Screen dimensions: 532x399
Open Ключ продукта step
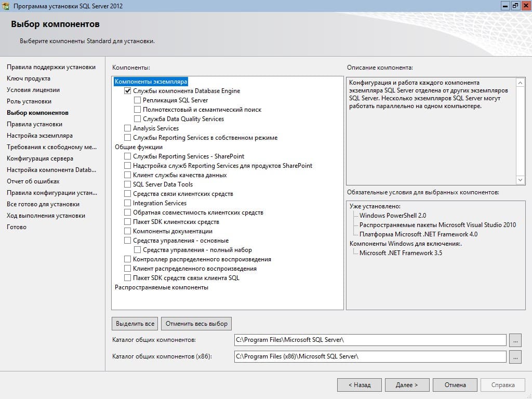(29, 78)
